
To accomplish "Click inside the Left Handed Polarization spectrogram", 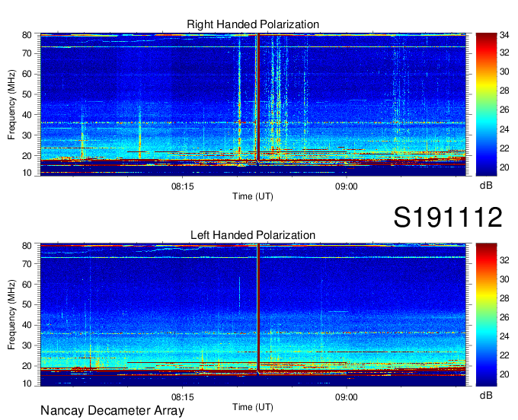I will coord(253,315).
